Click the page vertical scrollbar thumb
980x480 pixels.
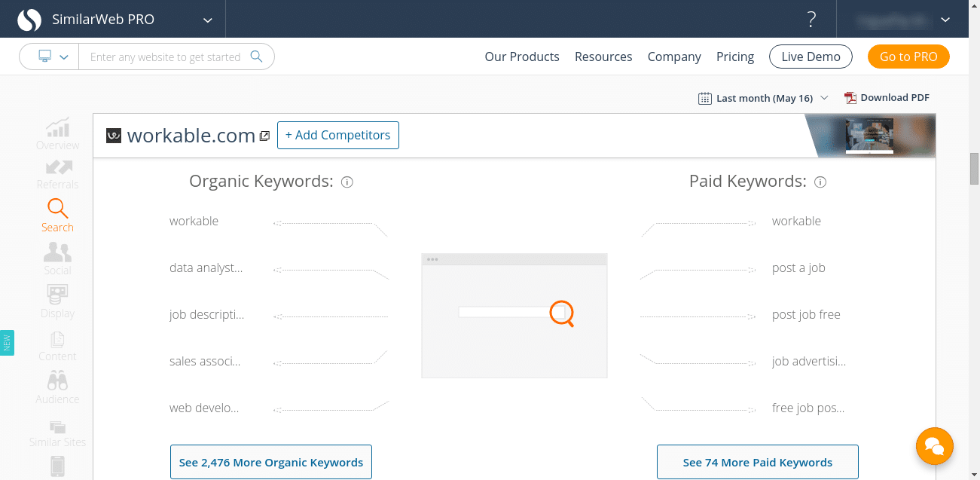tap(974, 168)
